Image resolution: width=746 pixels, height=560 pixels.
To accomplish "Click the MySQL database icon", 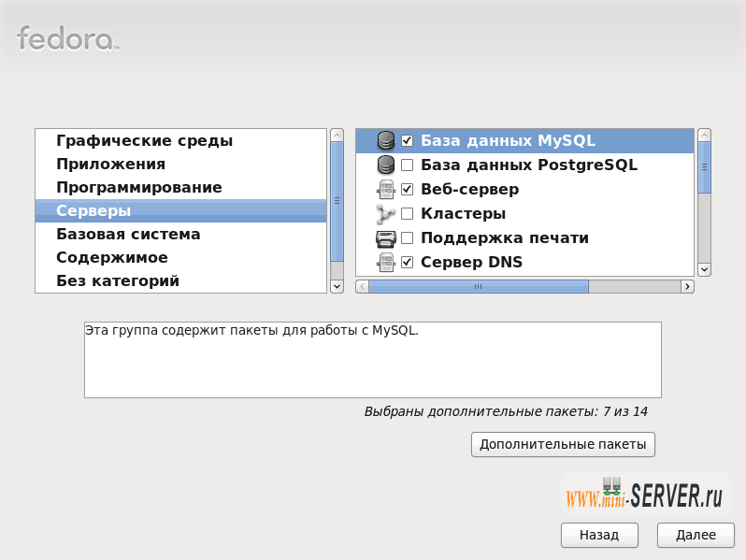I will 386,141.
